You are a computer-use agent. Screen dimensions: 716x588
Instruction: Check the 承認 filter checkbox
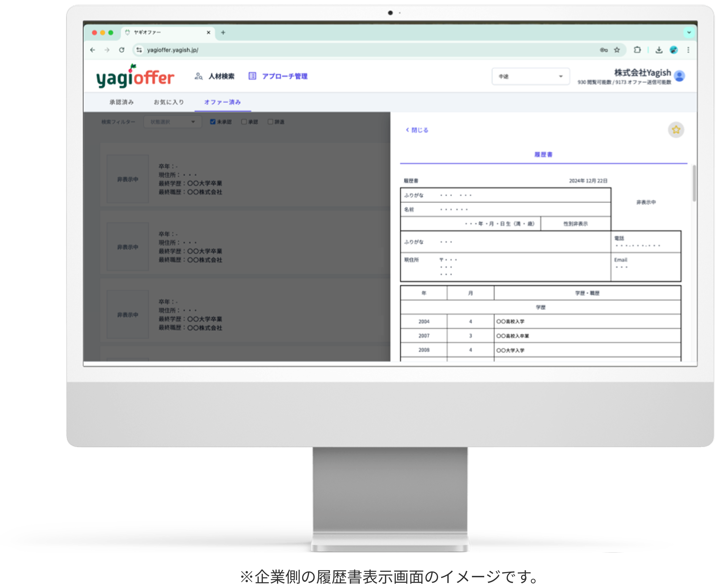pos(244,122)
